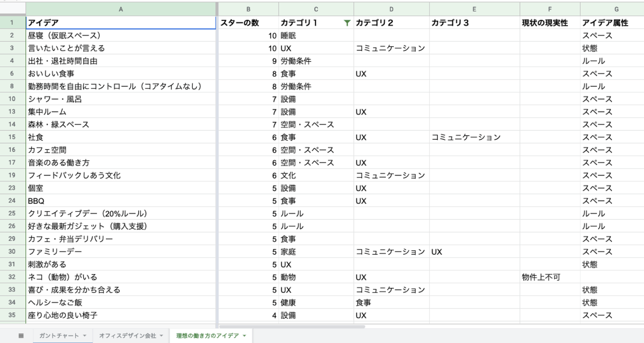
Task: Select the 刺激がある cell
Action: pyautogui.click(x=121, y=265)
